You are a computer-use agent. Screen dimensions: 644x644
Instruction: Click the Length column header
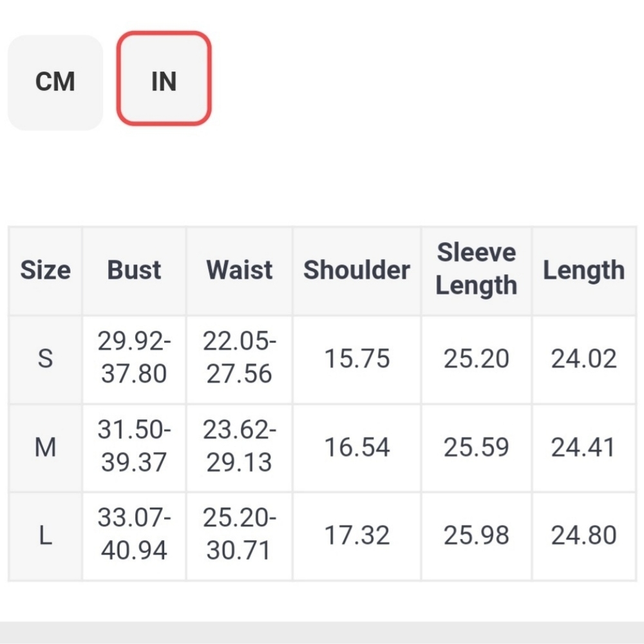click(x=584, y=270)
